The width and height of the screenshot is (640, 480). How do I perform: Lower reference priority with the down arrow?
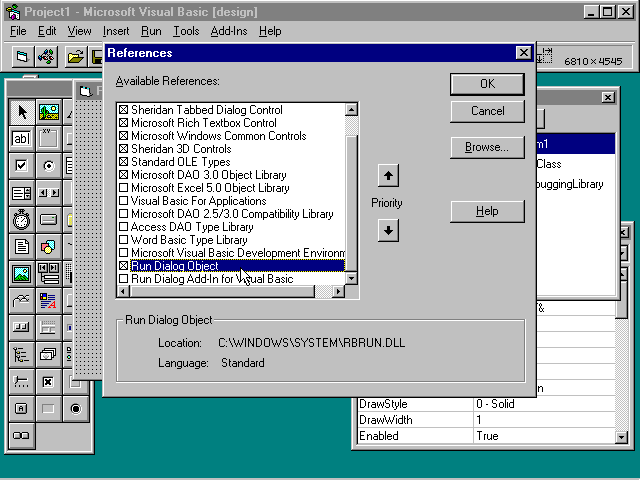388,230
